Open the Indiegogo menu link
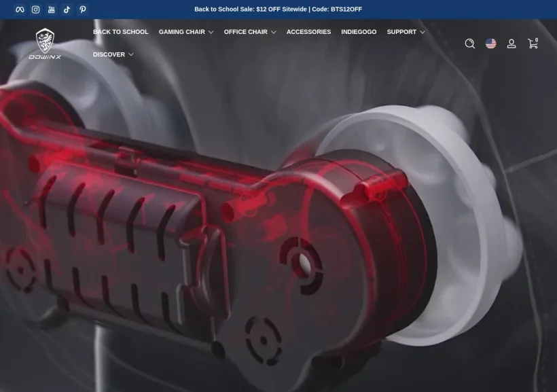 click(359, 32)
